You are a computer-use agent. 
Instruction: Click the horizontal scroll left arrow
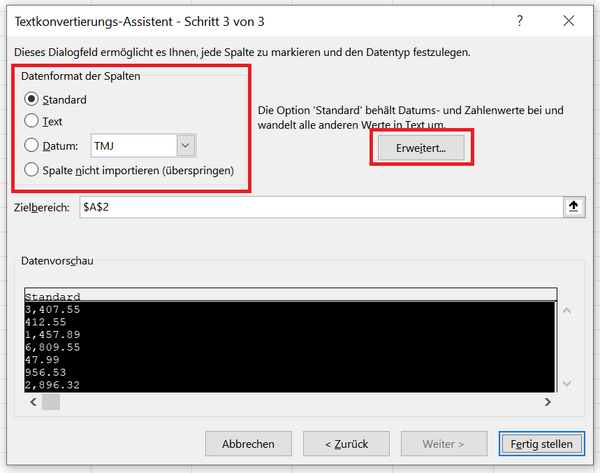[x=33, y=402]
